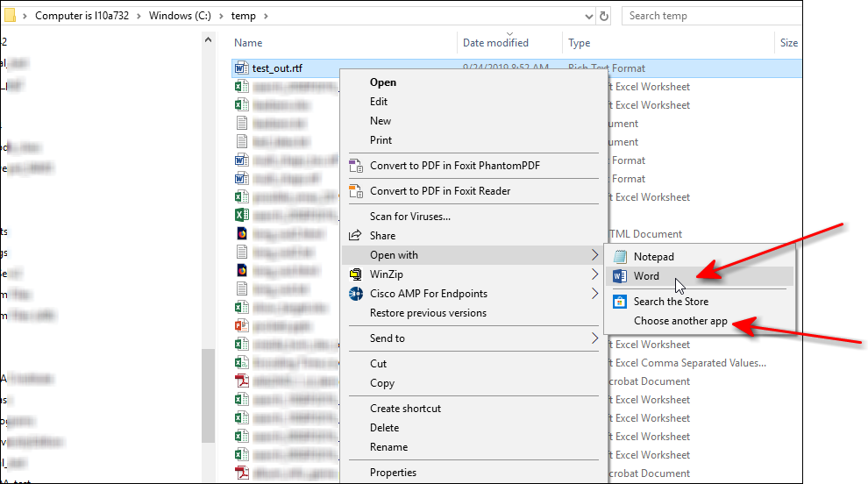Select the test_out.rtf file icon
Screen dimensions: 868x484
click(x=242, y=68)
